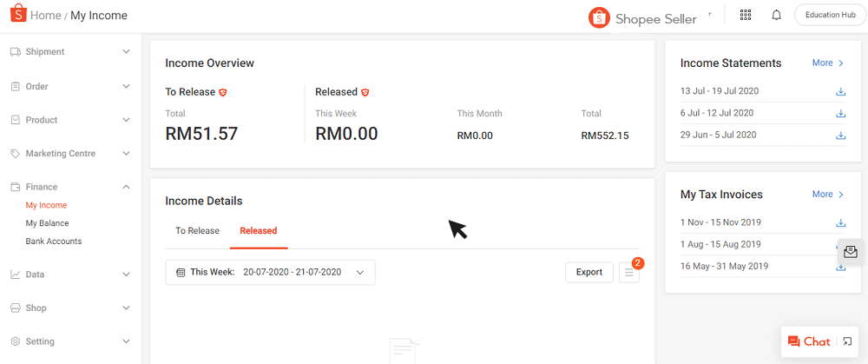Expand the Marketing Centre section
This screenshot has width=868, height=364.
pyautogui.click(x=126, y=154)
